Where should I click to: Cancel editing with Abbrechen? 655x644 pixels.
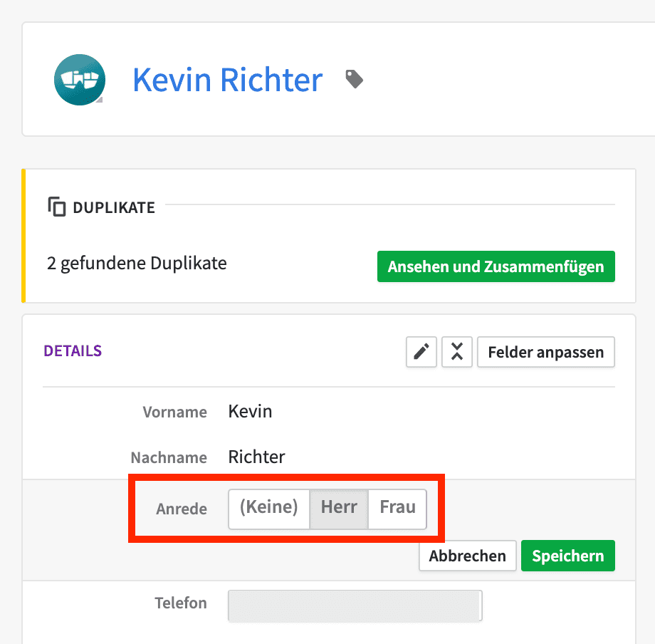coord(468,556)
